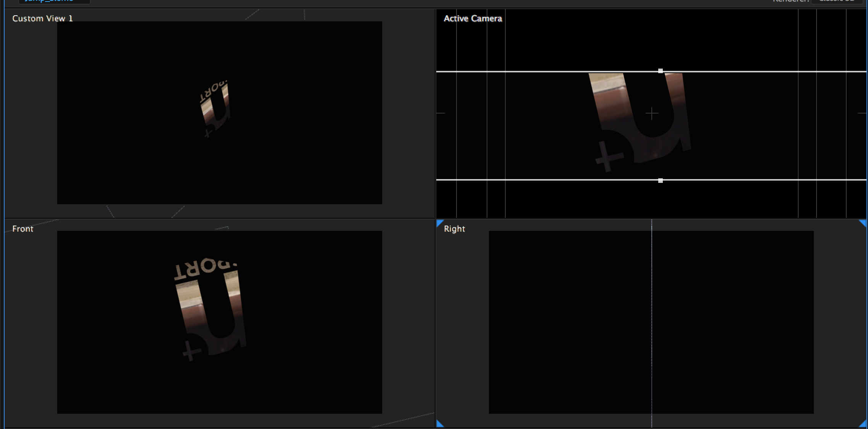Select the composition tab at top left
The width and height of the screenshot is (868, 429).
pos(53,1)
